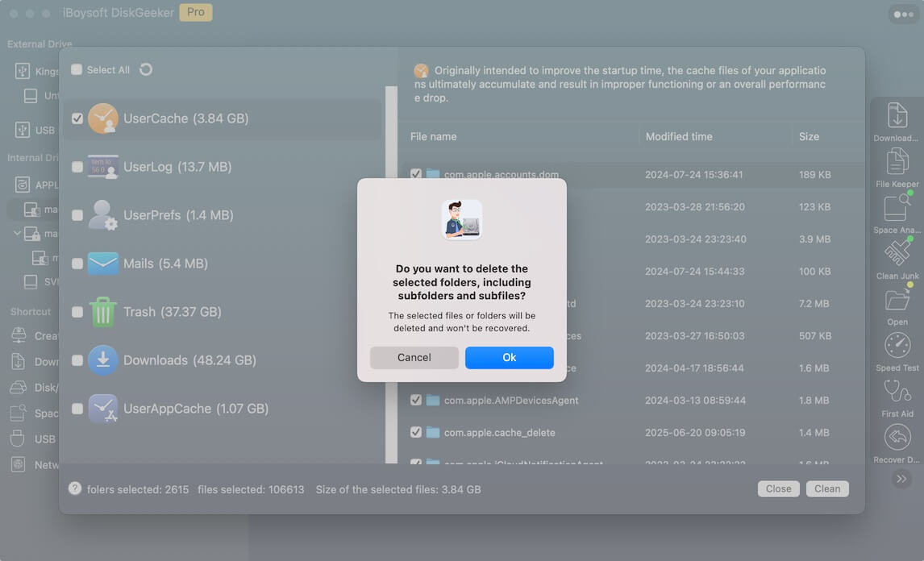Select Mails (5.4 MB) category
Screen dimensions: 924x561
(x=165, y=264)
